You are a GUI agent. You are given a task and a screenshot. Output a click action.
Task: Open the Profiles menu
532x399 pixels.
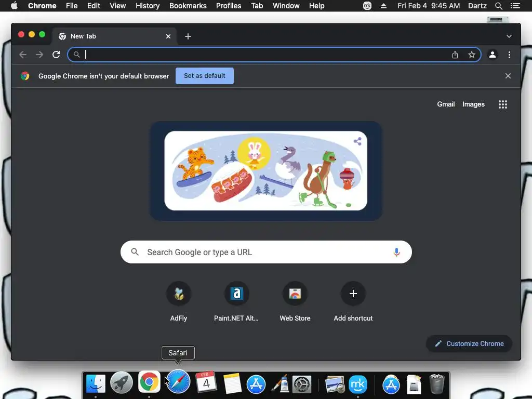(229, 6)
